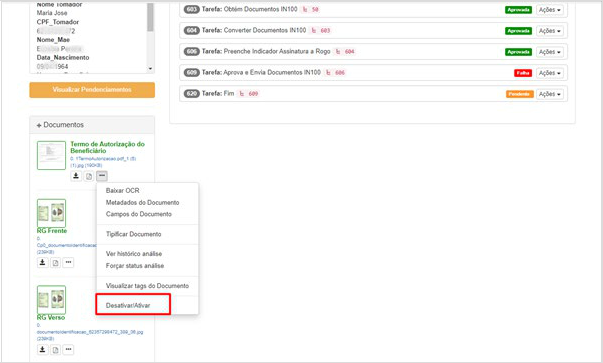
Task: Toggle more-options button for Termo de Autorização
Action: click(102, 176)
